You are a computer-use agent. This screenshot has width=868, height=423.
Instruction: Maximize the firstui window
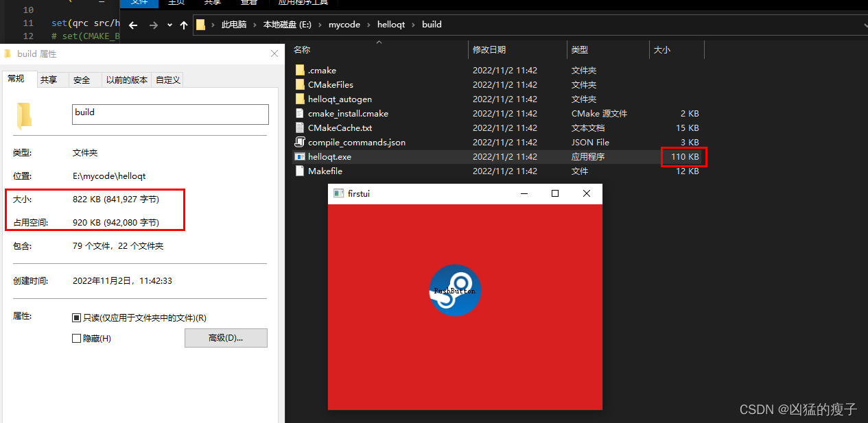[555, 193]
